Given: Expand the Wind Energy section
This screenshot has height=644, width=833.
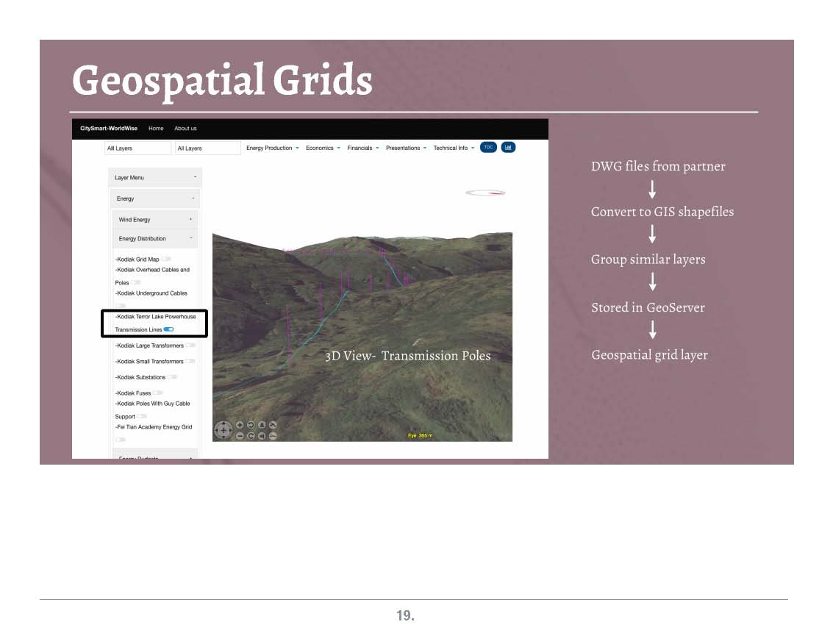Looking at the screenshot, I should tap(154, 219).
